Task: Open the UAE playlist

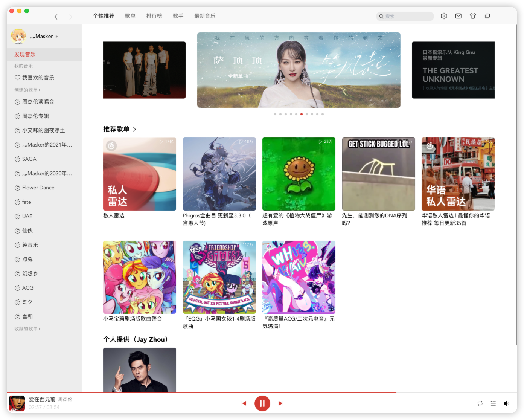Action: 44,216
